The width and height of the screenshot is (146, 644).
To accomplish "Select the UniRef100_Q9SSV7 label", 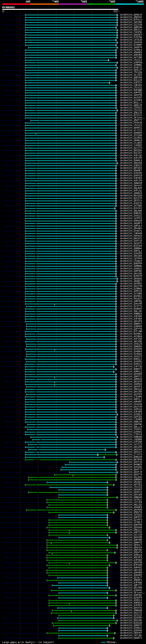I will pos(131,452).
